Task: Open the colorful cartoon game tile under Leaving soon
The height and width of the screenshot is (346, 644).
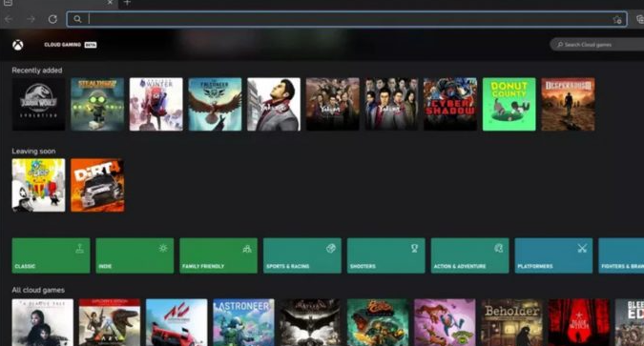Action: pyautogui.click(x=38, y=185)
